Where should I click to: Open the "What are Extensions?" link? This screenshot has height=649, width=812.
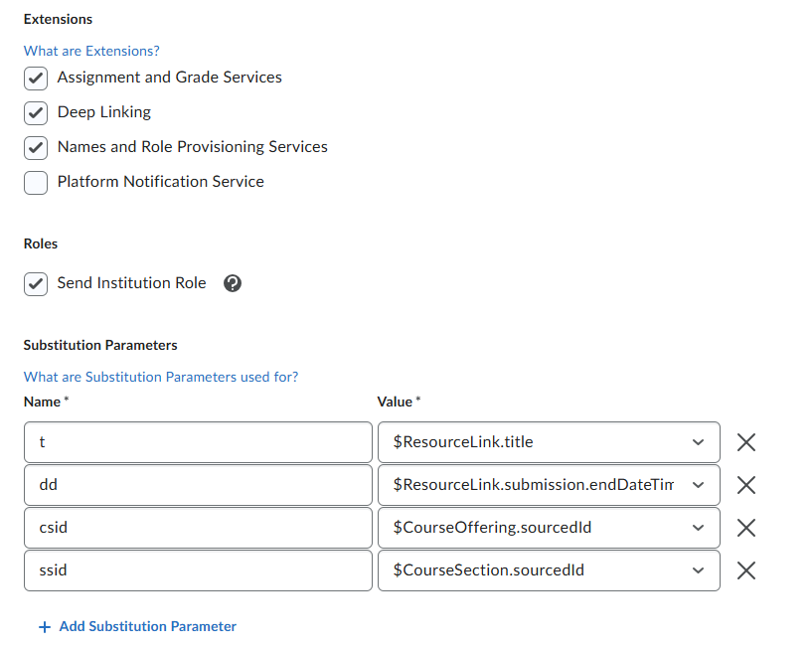pyautogui.click(x=90, y=50)
